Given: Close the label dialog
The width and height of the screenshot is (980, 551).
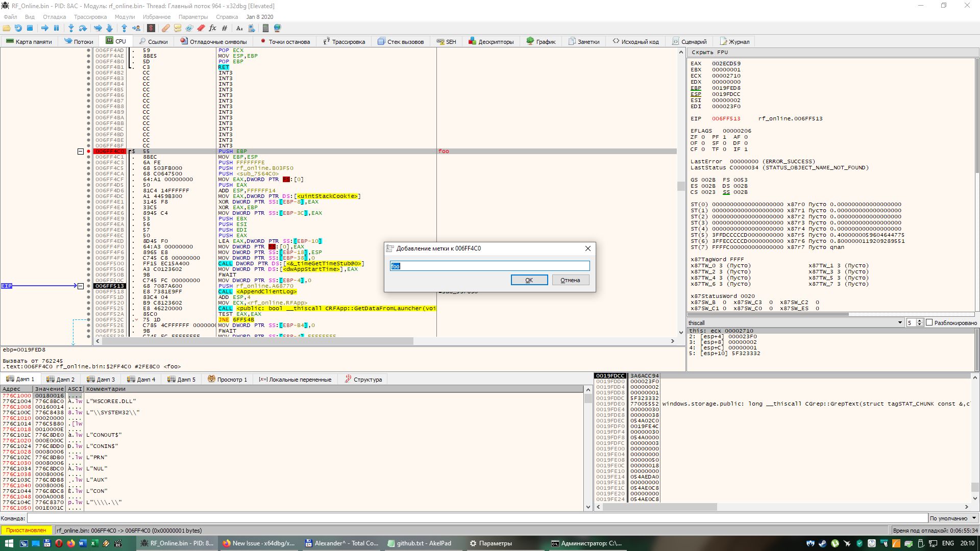Looking at the screenshot, I should click(x=587, y=248).
